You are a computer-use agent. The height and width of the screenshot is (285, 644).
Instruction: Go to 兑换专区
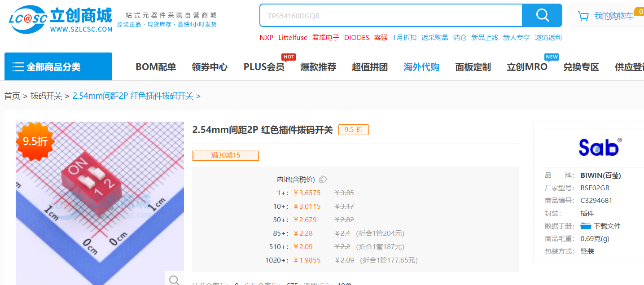coord(581,67)
